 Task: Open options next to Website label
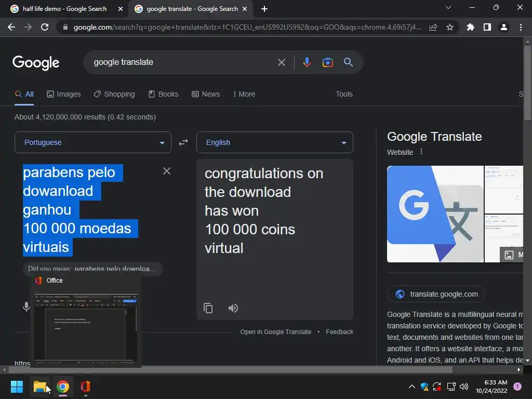coord(421,152)
